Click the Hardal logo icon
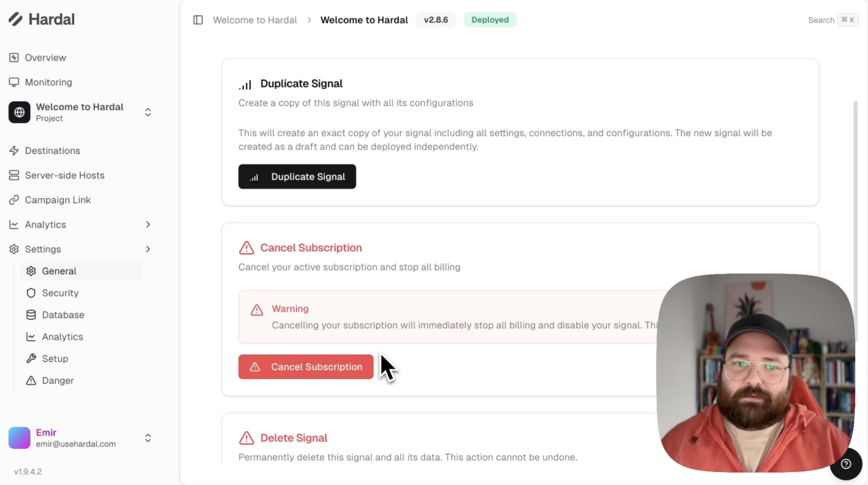Image resolution: width=868 pixels, height=485 pixels. tap(16, 19)
